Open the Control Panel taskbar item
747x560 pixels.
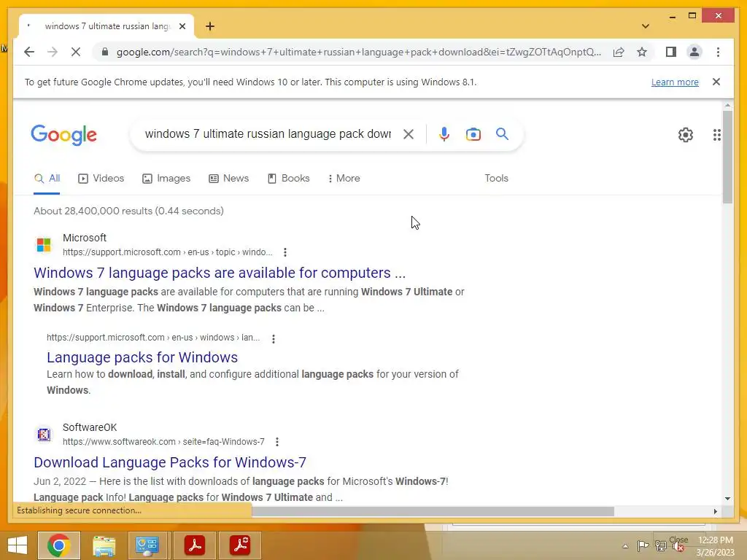147,545
